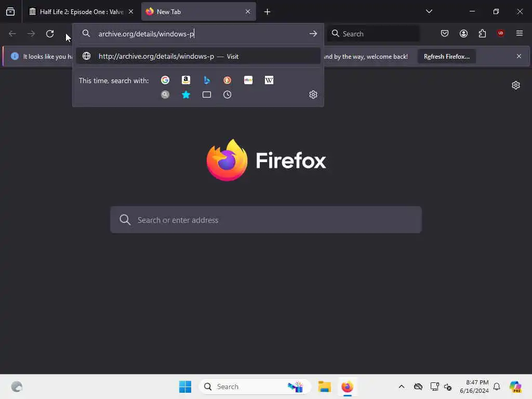
Task: Switch to Half Life 2: Episode One tab
Action: pos(81,12)
